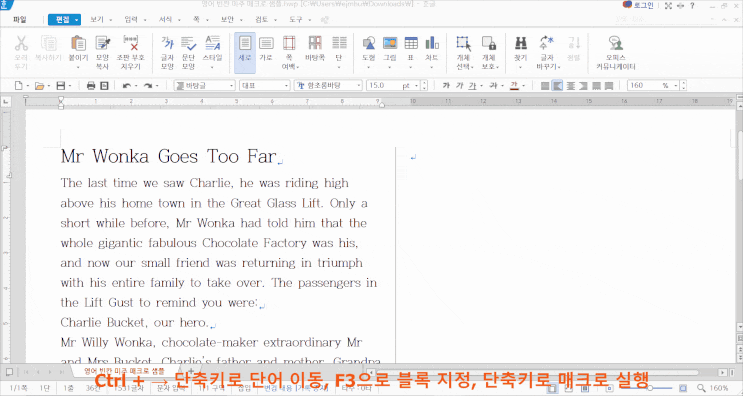Click the 표 (Table) icon

[x=411, y=44]
